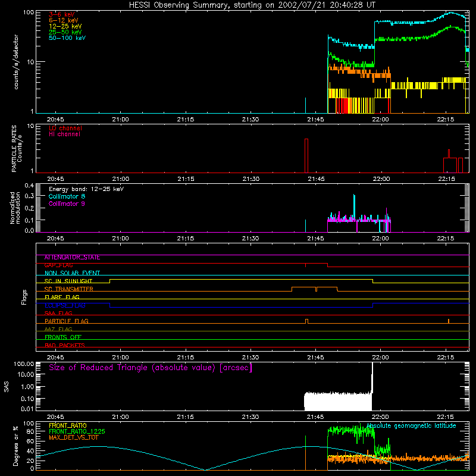This screenshot has width=476, height=476.
Task: Click the 22:15 tick under the particle rates plot
Action: (446, 179)
